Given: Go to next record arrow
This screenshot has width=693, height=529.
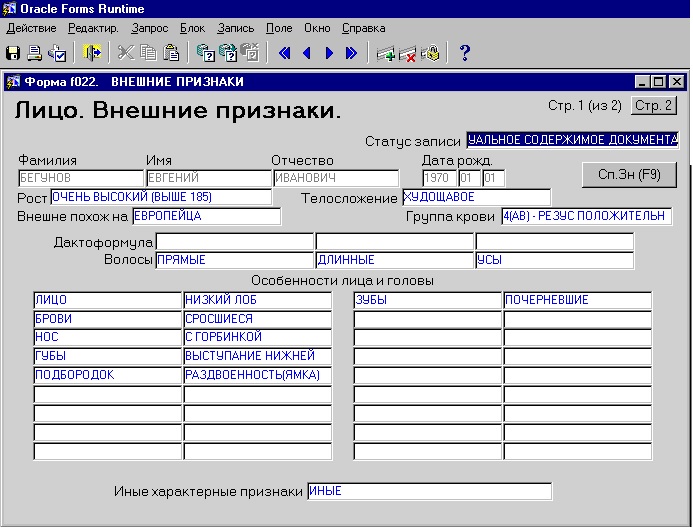Looking at the screenshot, I should click(329, 54).
